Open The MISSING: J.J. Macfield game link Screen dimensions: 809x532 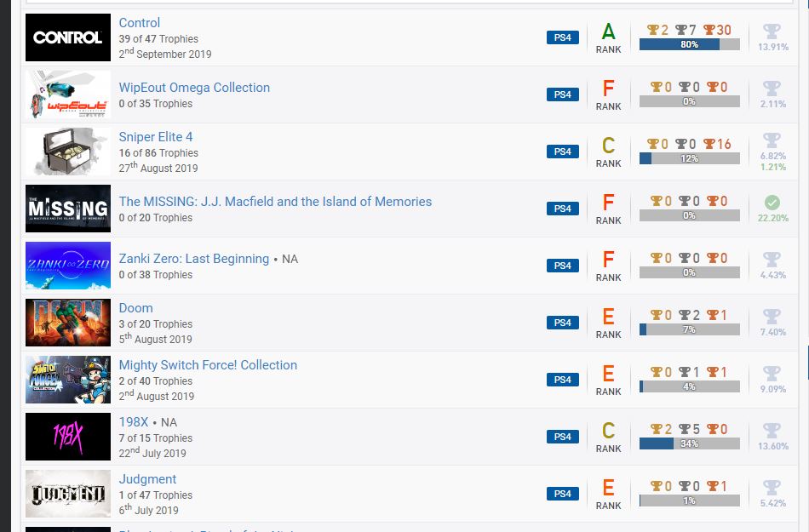275,202
